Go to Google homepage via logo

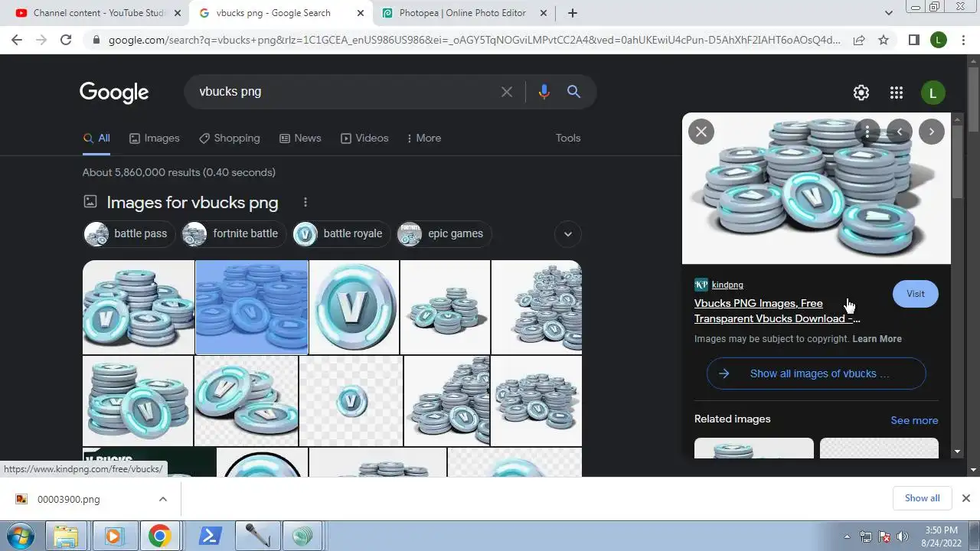(x=114, y=93)
